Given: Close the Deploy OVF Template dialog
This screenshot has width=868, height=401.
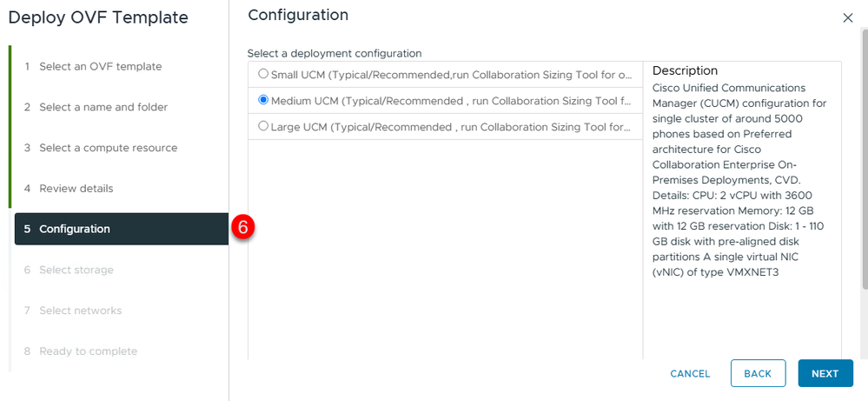Looking at the screenshot, I should click(847, 18).
